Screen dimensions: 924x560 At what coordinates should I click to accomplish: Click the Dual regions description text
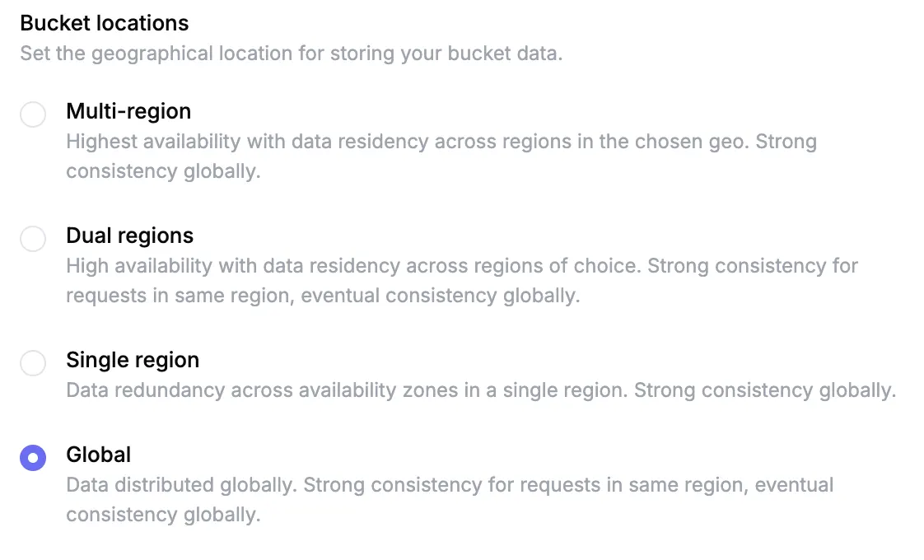click(461, 280)
